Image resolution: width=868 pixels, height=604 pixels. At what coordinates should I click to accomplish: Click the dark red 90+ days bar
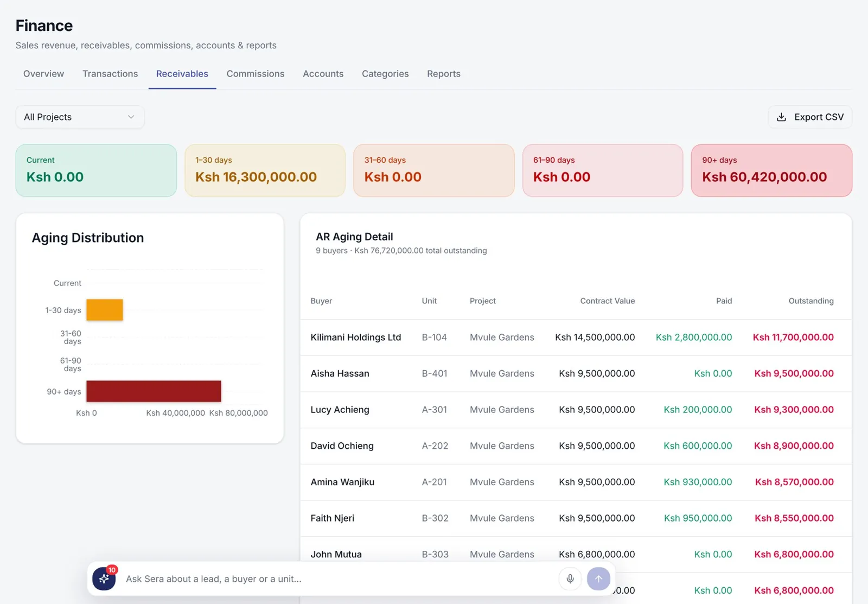click(154, 391)
